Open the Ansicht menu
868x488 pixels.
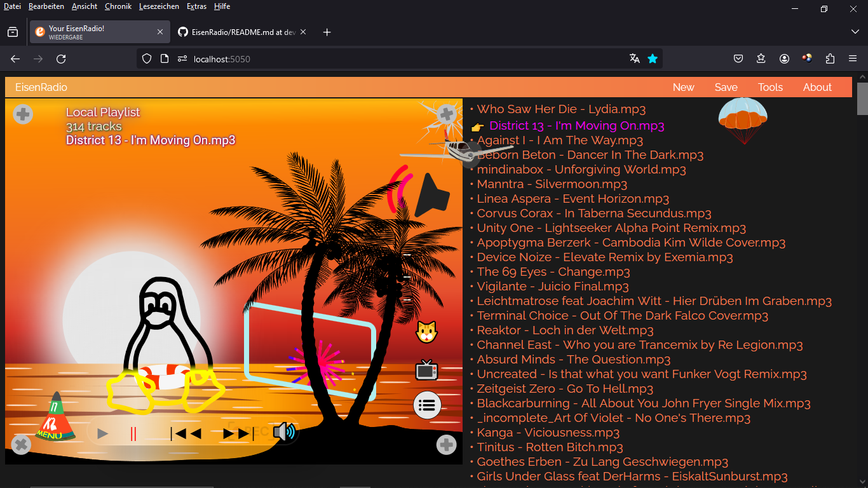[x=85, y=6]
